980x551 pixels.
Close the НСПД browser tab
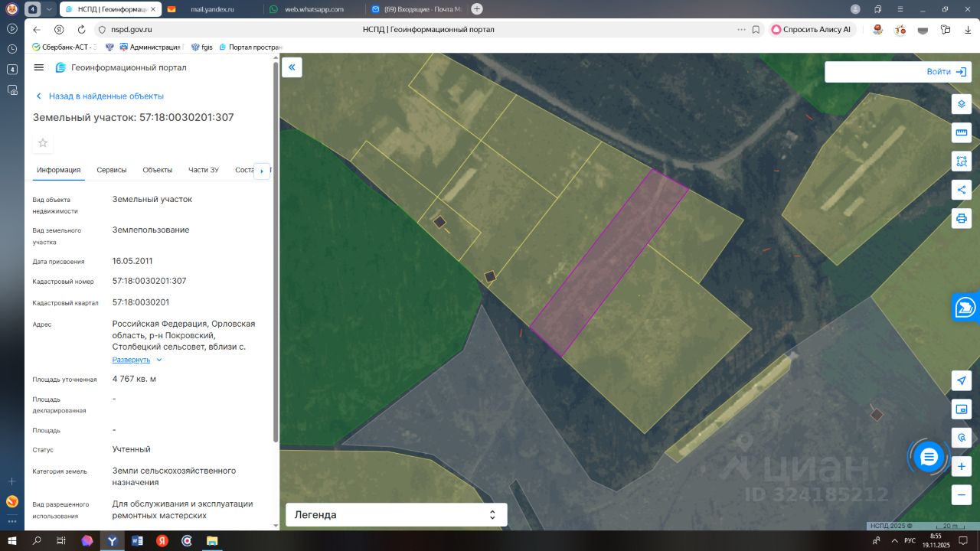point(152,9)
